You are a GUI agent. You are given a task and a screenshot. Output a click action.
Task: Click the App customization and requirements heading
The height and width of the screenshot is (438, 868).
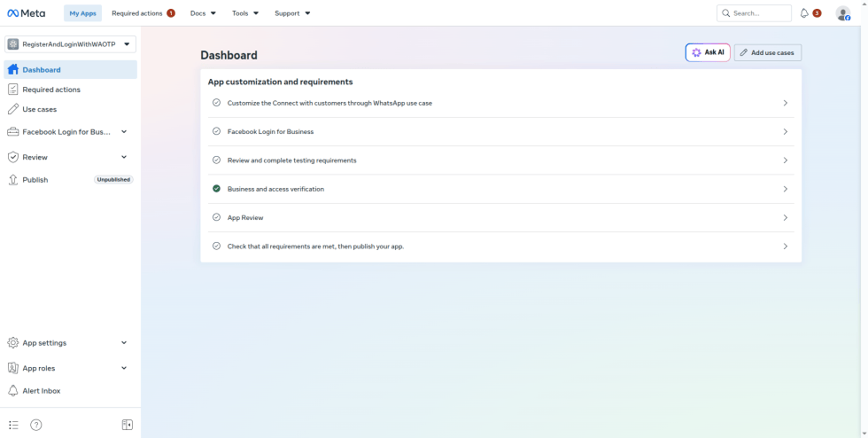click(280, 82)
